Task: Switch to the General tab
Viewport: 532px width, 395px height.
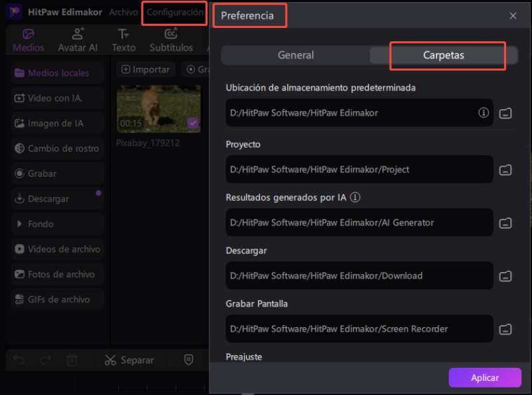Action: click(x=295, y=56)
